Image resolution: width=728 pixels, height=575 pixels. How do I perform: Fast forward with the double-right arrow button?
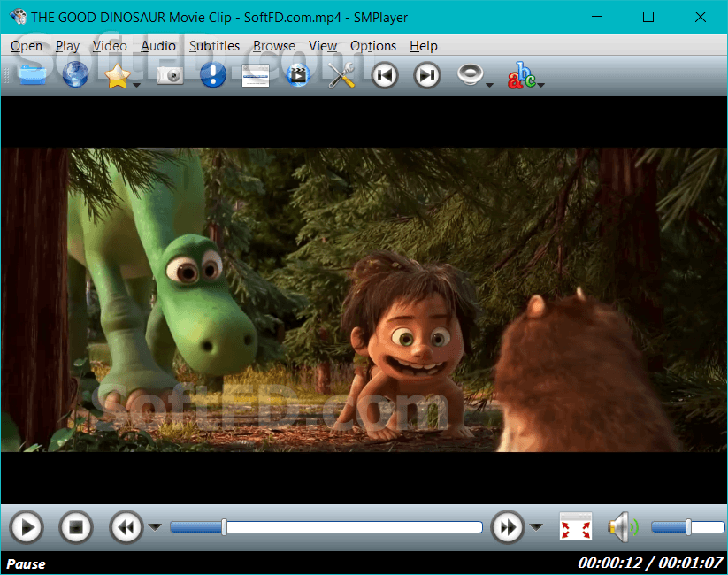(508, 527)
